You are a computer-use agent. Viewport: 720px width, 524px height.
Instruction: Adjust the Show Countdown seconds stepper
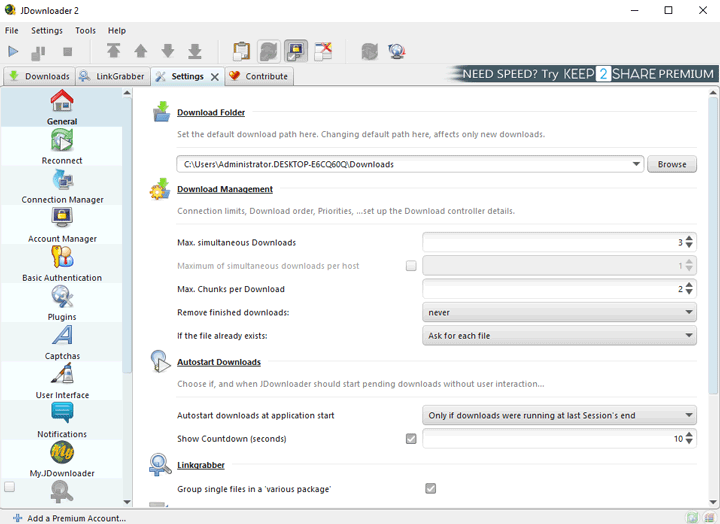(x=689, y=439)
